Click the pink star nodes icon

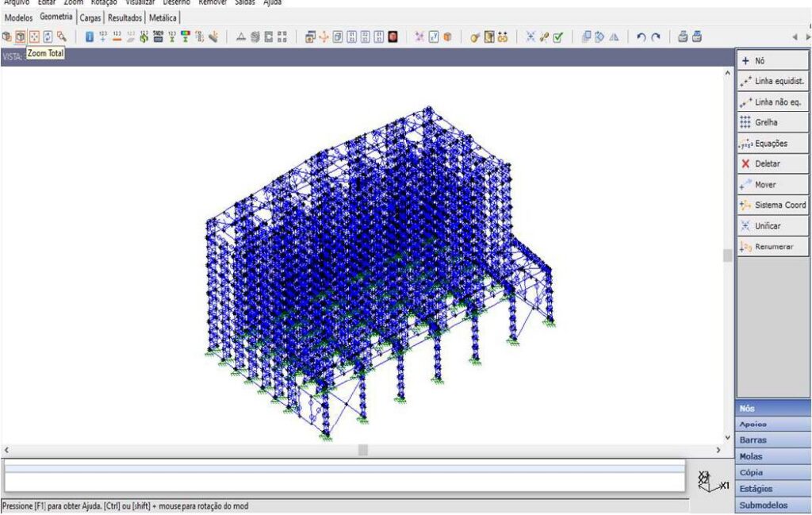point(420,37)
